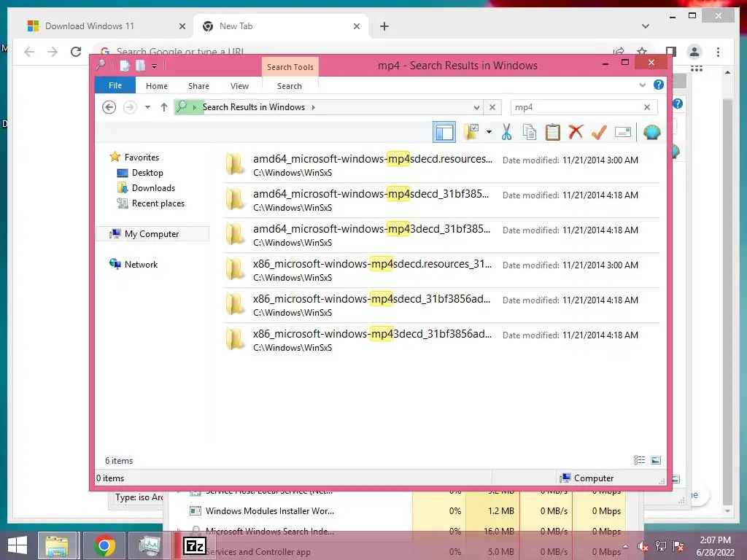Toggle Chrome side panel icon

[671, 52]
